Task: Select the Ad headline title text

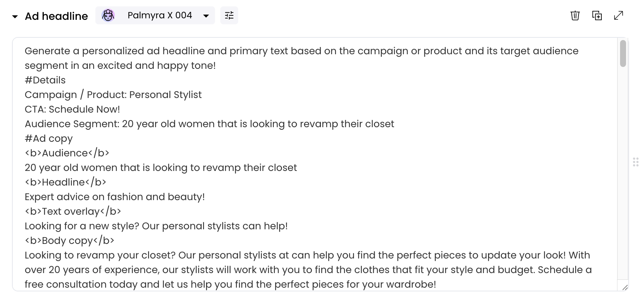Action: tap(56, 16)
